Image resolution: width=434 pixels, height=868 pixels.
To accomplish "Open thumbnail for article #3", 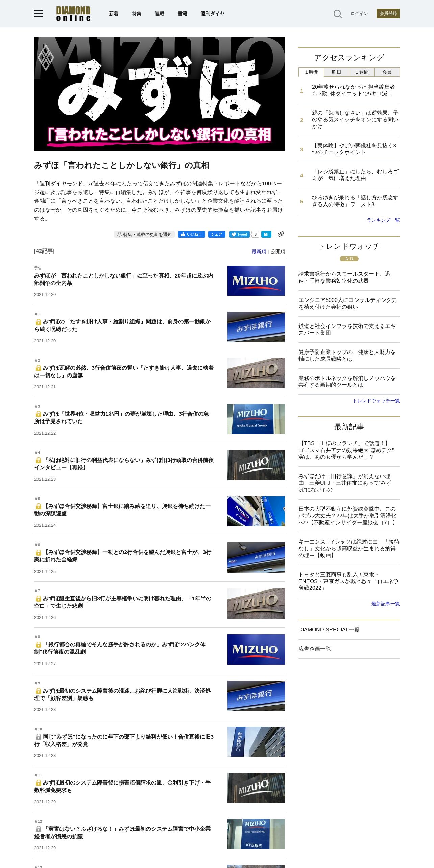I will [x=256, y=419].
